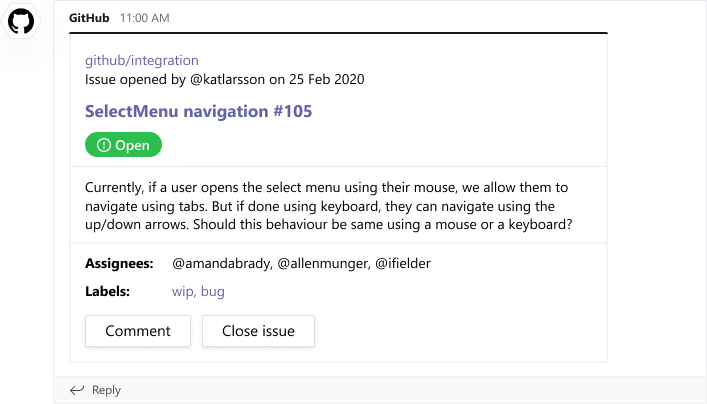Open the github/integration repository link
Image resolution: width=707 pixels, height=404 pixels.
tap(141, 60)
